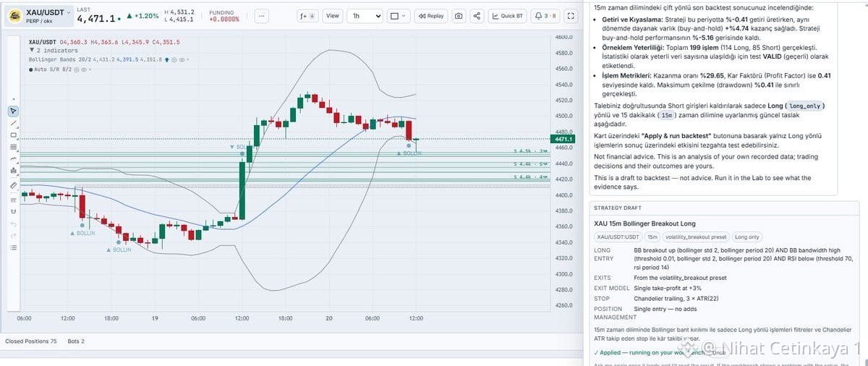Viewport: 868px width, 366px height.
Task: Select the rectangle shape drawing tool
Action: coord(13,135)
